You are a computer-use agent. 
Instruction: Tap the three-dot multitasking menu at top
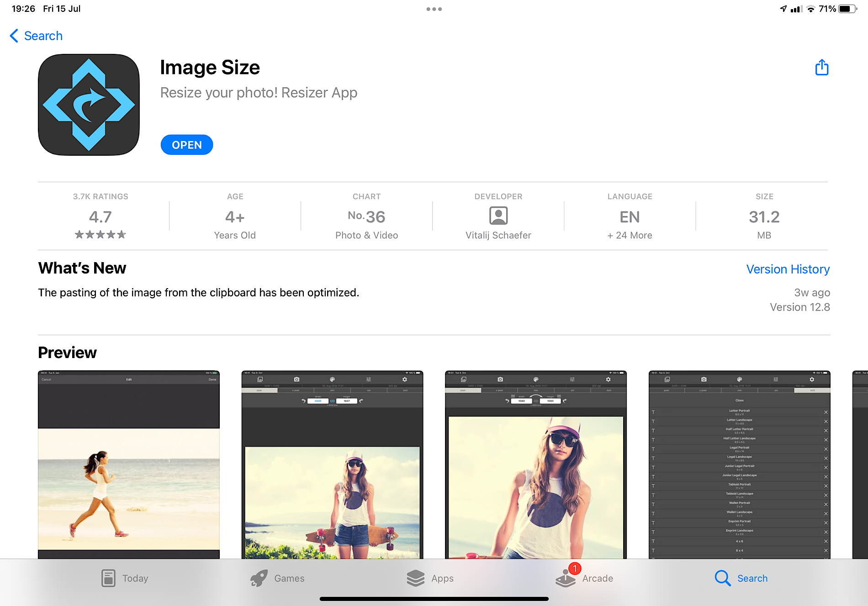click(434, 9)
